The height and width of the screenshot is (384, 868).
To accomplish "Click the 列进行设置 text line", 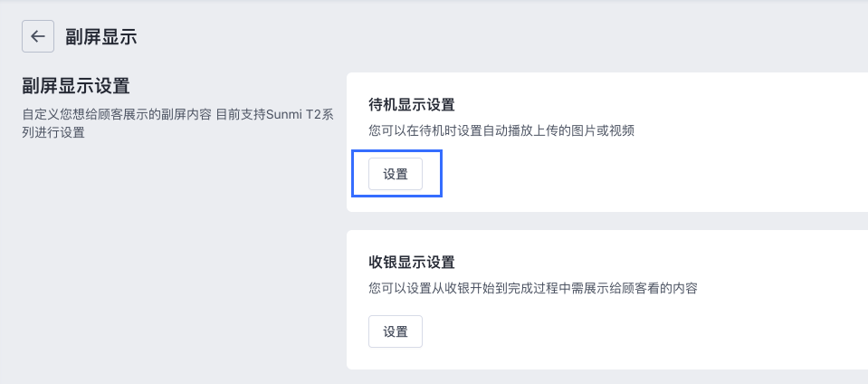I will click(53, 133).
